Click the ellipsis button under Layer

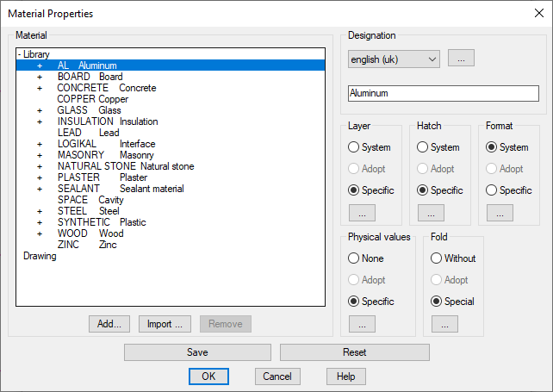click(x=361, y=213)
